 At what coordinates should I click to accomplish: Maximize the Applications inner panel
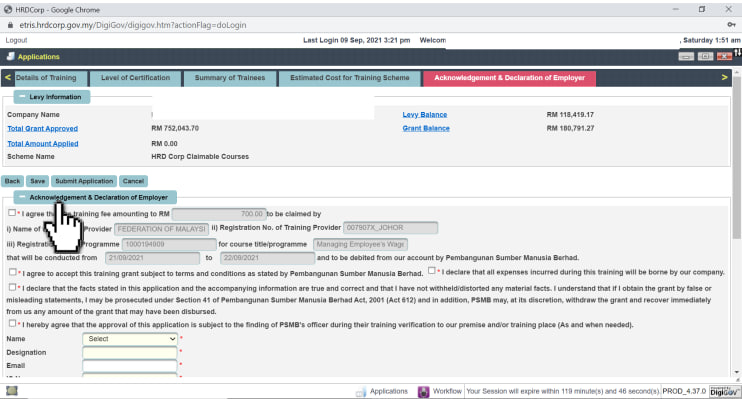coord(705,56)
